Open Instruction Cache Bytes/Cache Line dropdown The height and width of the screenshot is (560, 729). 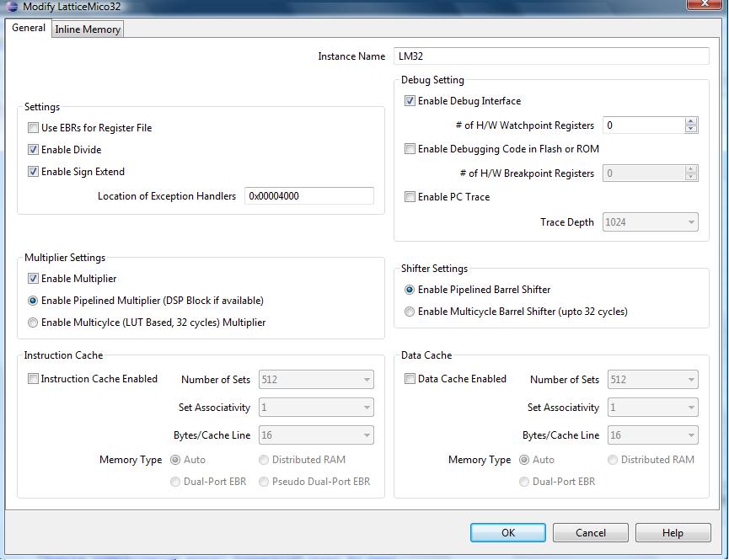pyautogui.click(x=316, y=435)
